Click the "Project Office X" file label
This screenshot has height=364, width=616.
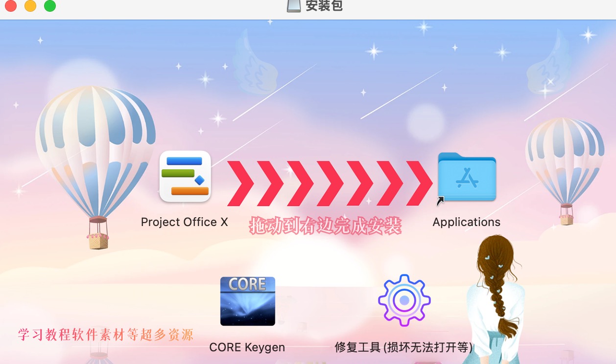[x=185, y=222]
